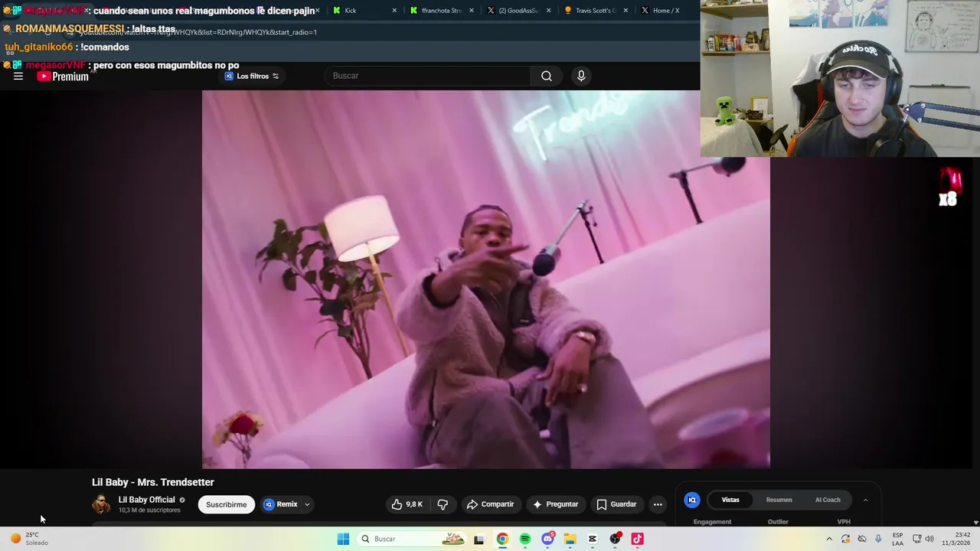Open the video title Lil Baby - Mrs. Trendsetter
Viewport: 980px width, 551px height.
click(153, 482)
